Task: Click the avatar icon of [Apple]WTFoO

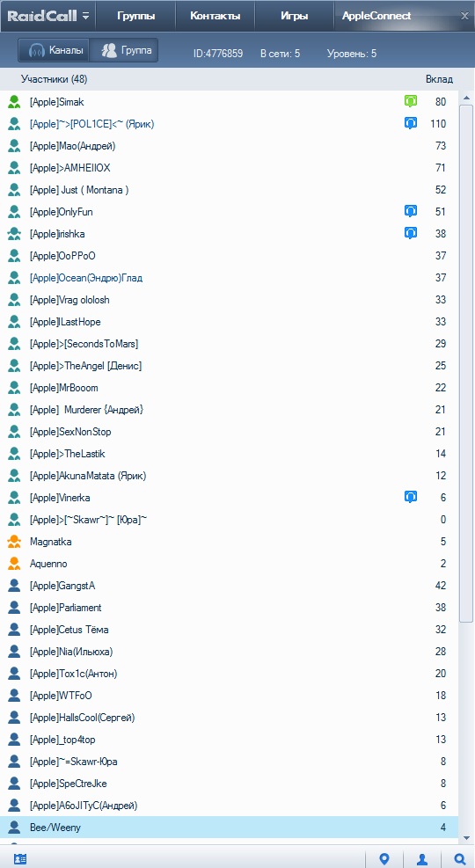Action: click(x=14, y=696)
